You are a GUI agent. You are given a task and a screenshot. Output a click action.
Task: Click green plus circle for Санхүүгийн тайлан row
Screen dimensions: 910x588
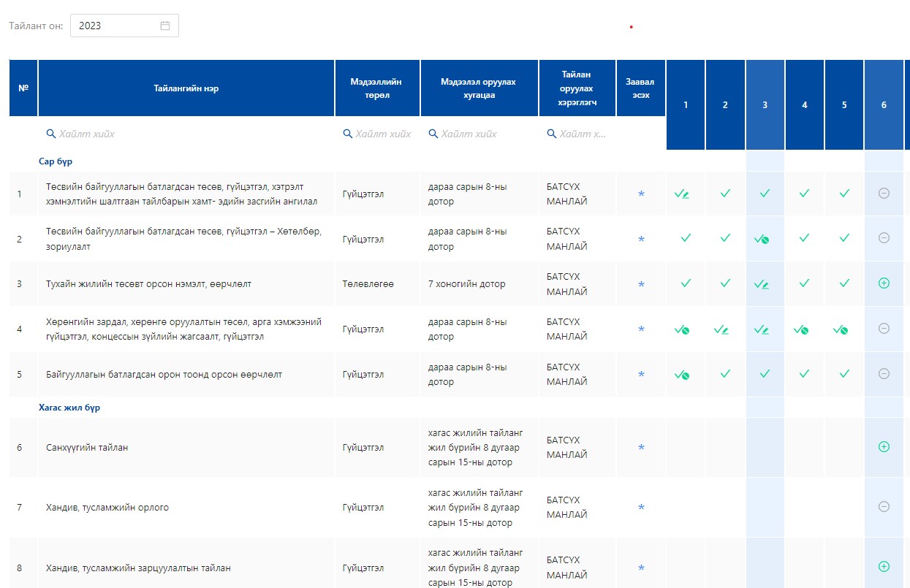tap(884, 447)
